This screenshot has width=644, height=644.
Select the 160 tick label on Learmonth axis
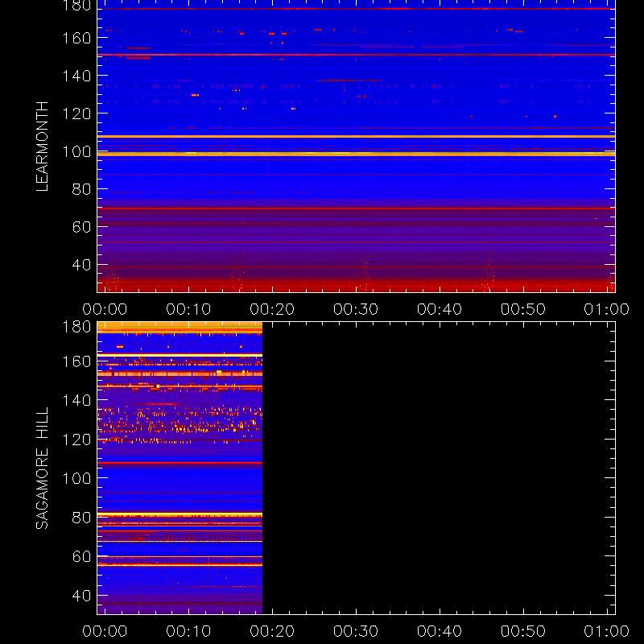(76, 38)
